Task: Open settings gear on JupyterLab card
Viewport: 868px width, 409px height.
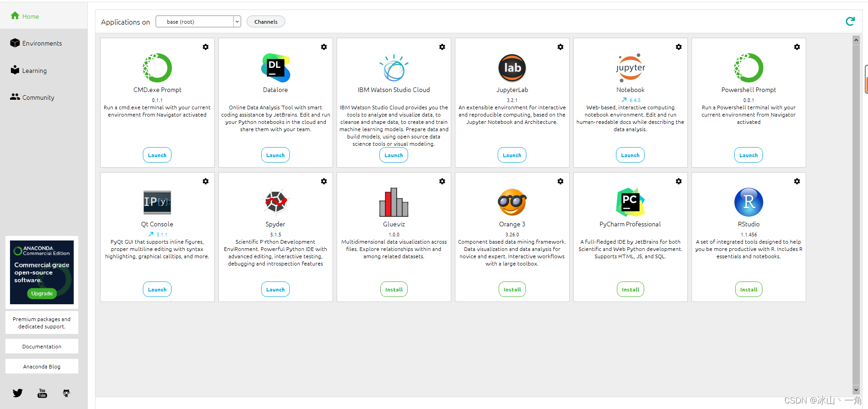Action: tap(560, 47)
